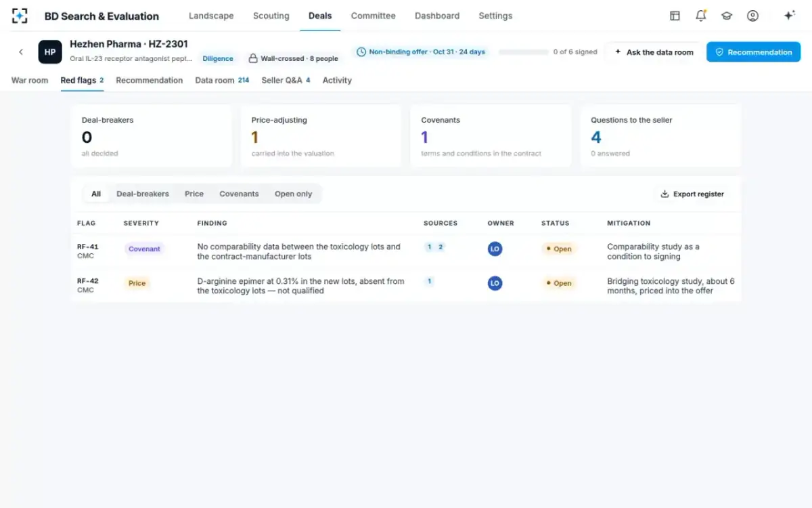The height and width of the screenshot is (508, 812).
Task: Click the Hezhen Pharma · HZ-2301 title
Action: click(x=129, y=44)
